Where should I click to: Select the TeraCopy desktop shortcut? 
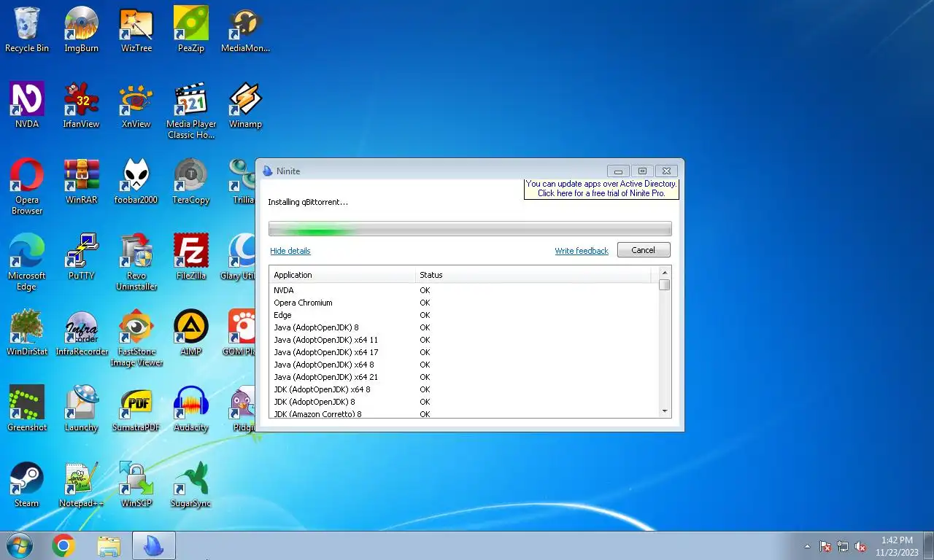pos(191,181)
